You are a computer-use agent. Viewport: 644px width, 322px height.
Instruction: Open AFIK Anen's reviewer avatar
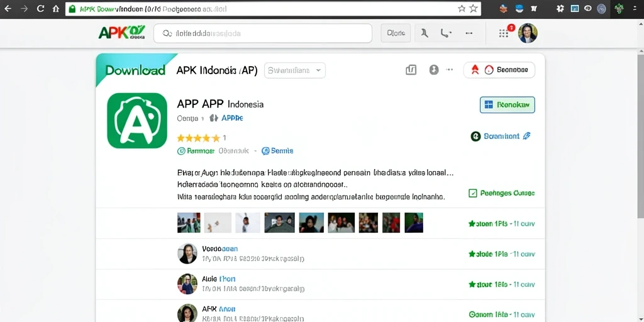187,314
